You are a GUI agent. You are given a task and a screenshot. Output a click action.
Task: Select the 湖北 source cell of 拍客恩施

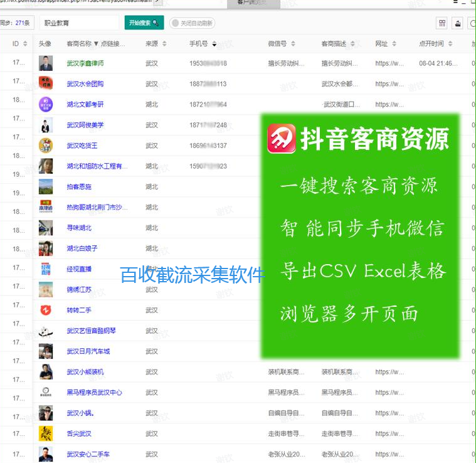[x=152, y=187]
